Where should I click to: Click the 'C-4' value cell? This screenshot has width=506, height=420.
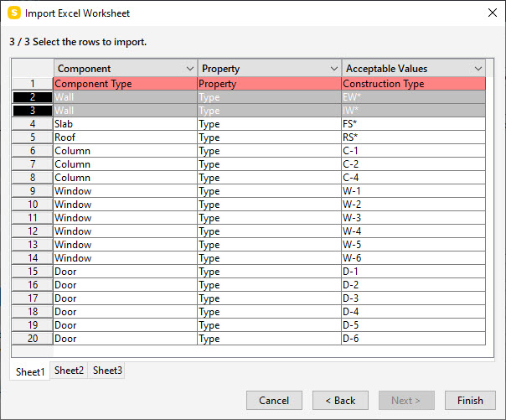click(x=413, y=178)
